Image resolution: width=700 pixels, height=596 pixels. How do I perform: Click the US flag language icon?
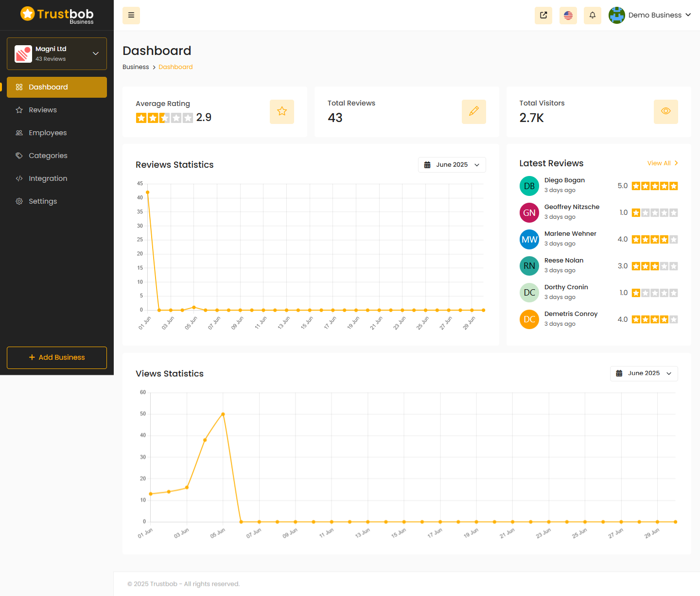(568, 16)
